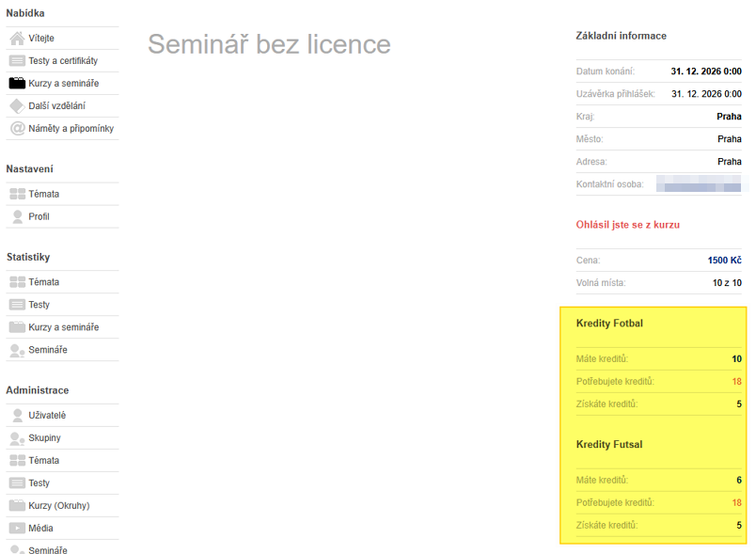
Task: Open Témata under Statistiky
Action: click(x=43, y=282)
